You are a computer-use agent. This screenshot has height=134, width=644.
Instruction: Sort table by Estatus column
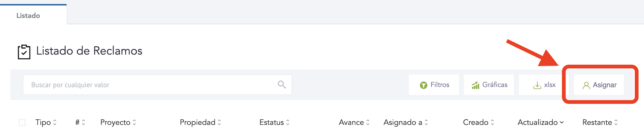[274, 122]
